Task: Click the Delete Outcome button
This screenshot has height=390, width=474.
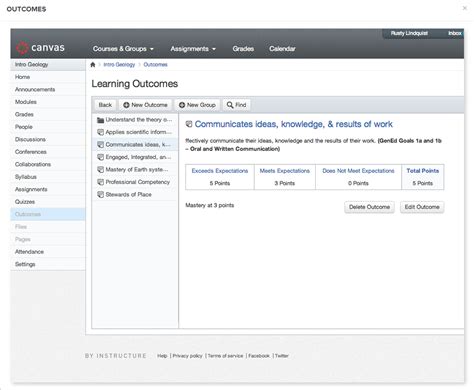Action: (369, 207)
